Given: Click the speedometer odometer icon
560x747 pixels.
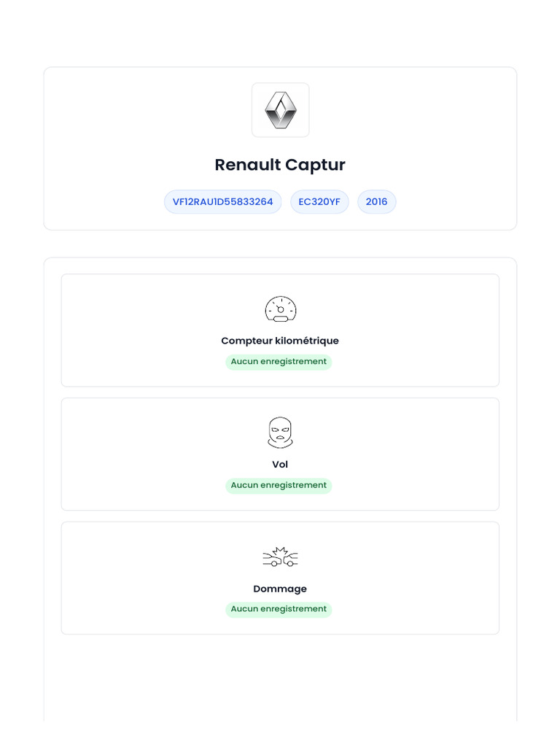Looking at the screenshot, I should [281, 309].
